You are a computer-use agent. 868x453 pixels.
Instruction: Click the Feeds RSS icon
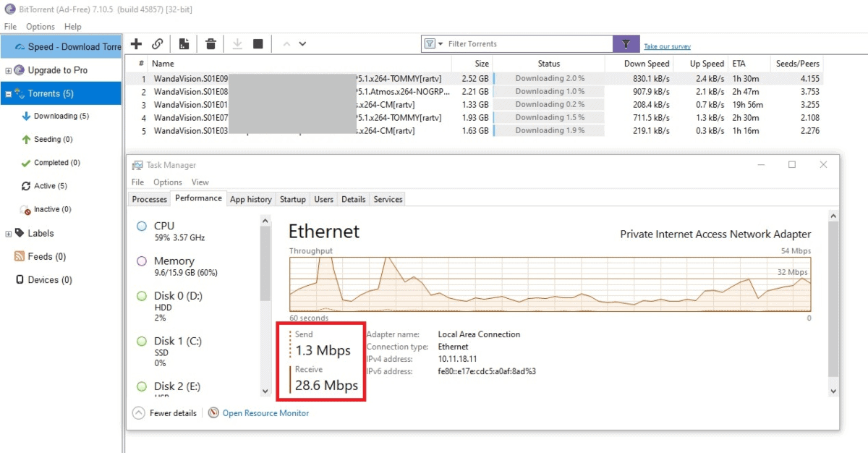[20, 256]
